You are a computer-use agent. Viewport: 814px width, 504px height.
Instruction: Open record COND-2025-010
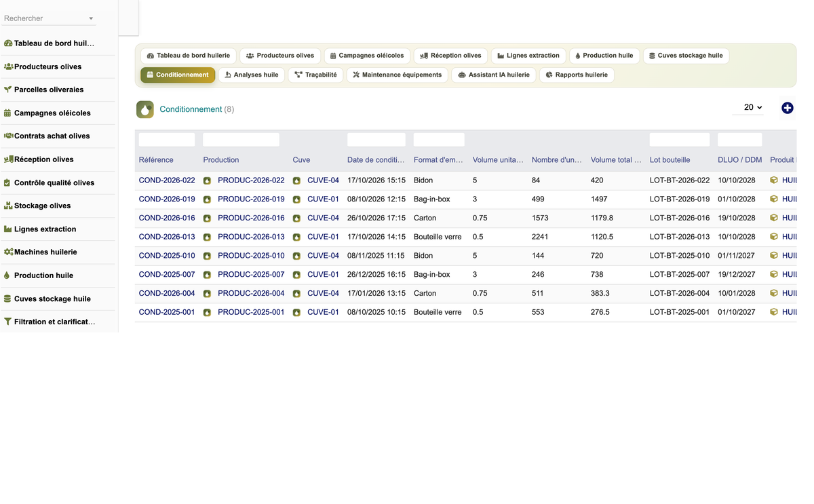point(167,256)
